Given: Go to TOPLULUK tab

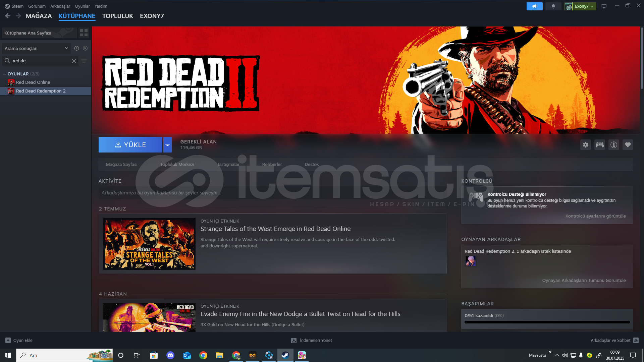Looking at the screenshot, I should 118,16.
